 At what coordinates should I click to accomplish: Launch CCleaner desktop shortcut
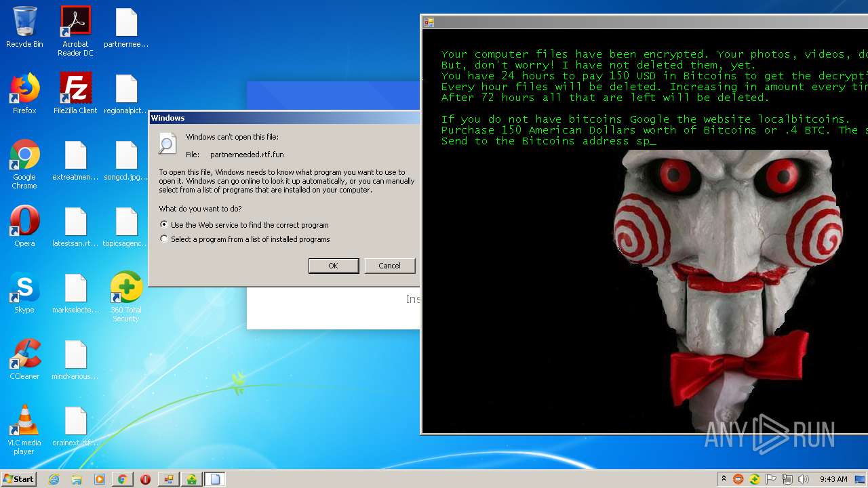(24, 359)
